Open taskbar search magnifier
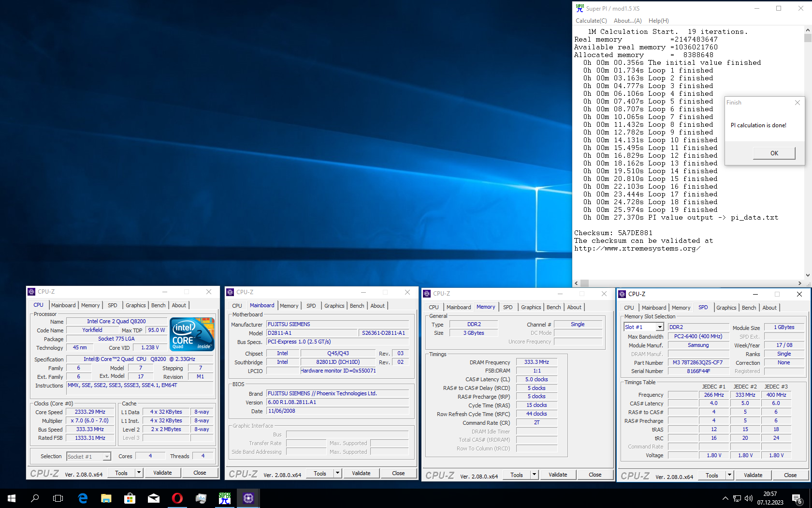812x508 pixels. point(35,498)
